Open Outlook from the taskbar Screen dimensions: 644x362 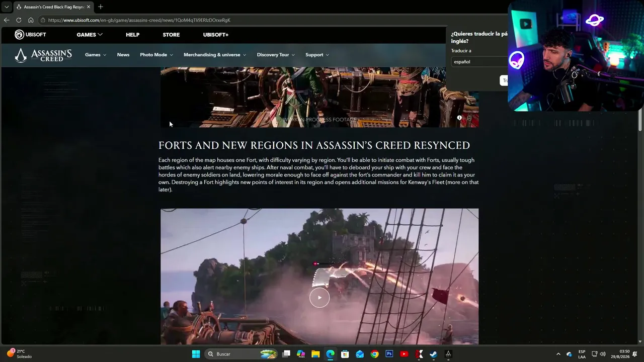[x=360, y=354]
